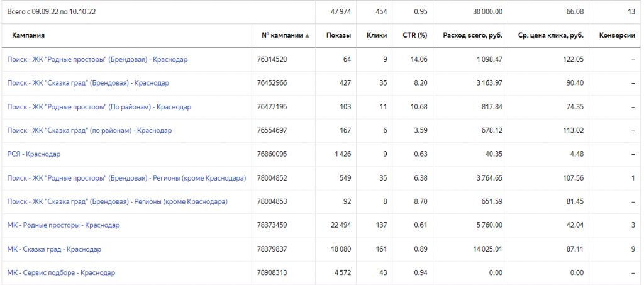Select conversions value 9 for МК - Сказка град
This screenshot has height=285, width=644.
633,249
